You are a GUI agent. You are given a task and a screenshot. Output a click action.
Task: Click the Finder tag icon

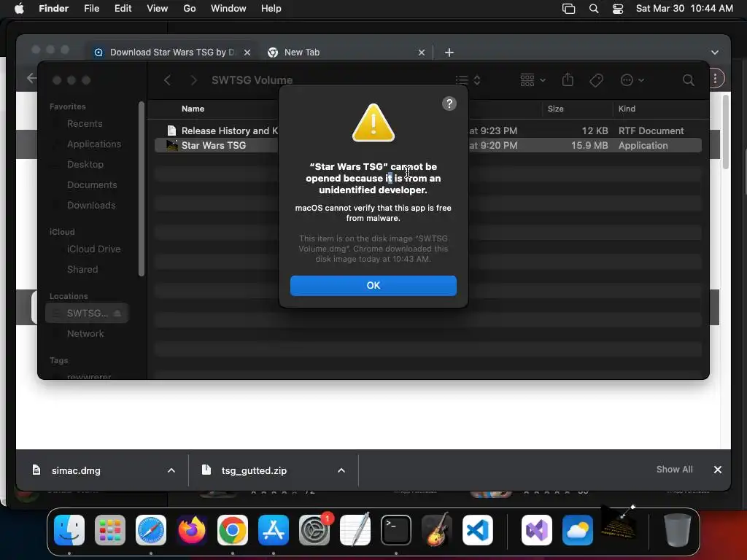tap(596, 80)
